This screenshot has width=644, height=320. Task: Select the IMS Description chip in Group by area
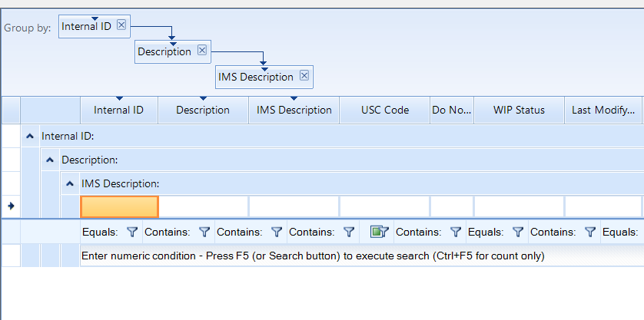[x=255, y=77]
